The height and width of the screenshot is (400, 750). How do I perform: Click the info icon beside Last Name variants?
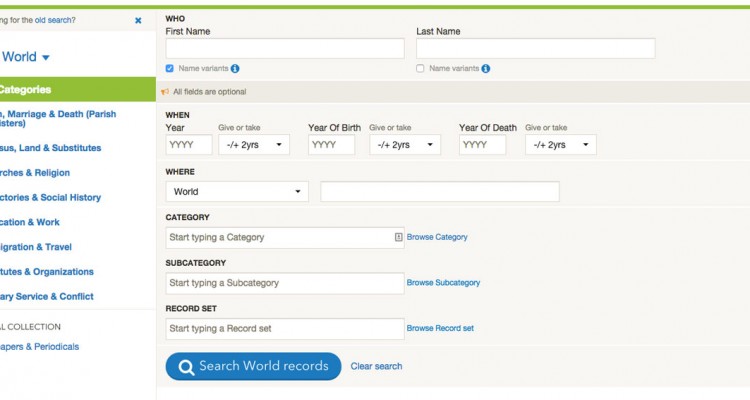pyautogui.click(x=486, y=69)
